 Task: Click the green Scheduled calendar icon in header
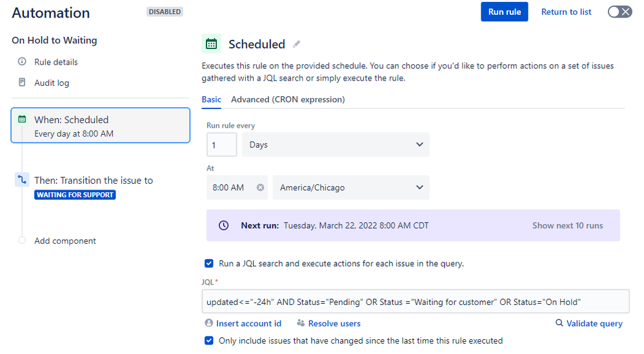(212, 44)
